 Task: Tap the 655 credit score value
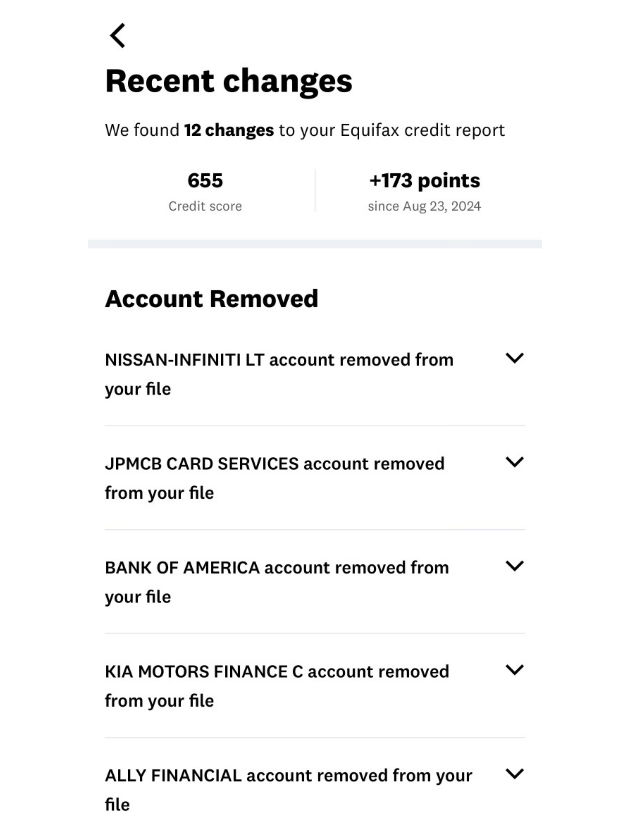point(205,180)
